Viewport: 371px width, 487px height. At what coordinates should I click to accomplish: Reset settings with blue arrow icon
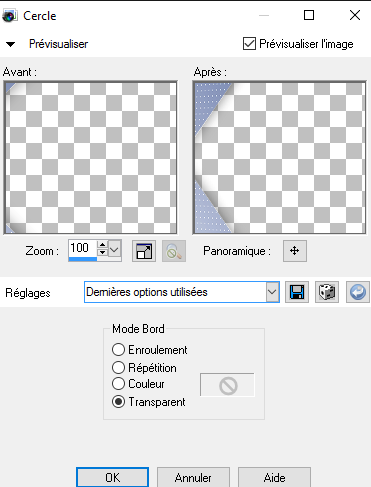click(x=358, y=292)
